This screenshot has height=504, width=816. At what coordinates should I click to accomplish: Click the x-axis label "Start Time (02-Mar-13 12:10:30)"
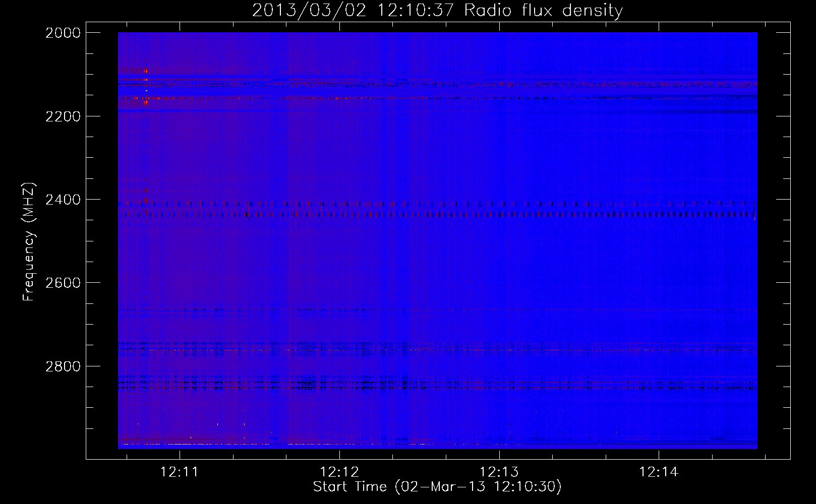tap(437, 487)
